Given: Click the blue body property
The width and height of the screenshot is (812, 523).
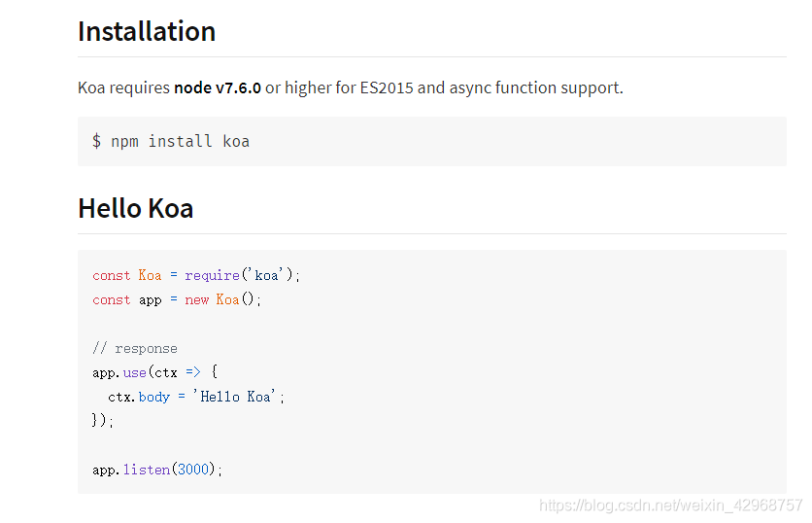Looking at the screenshot, I should tap(154, 397).
